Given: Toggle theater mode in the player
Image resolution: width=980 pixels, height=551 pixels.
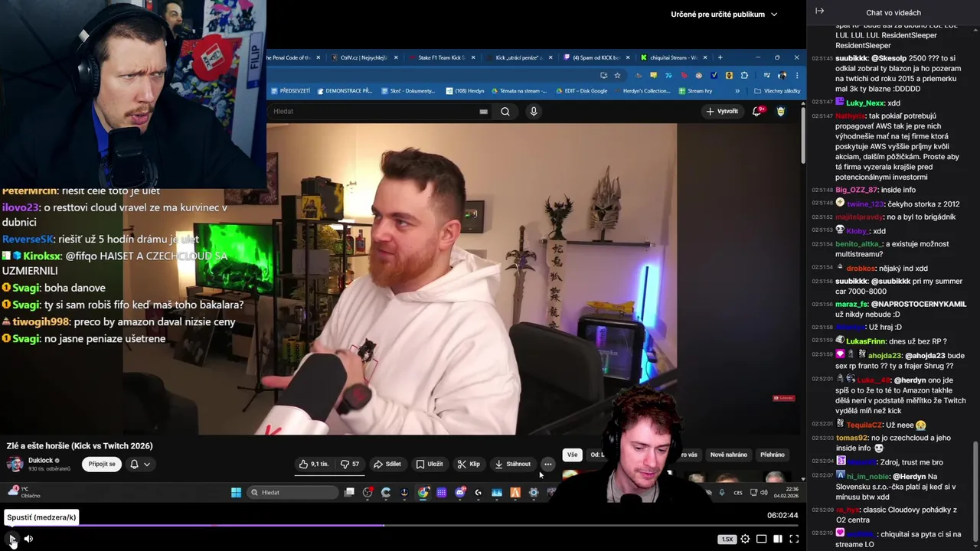Looking at the screenshot, I should click(x=762, y=539).
